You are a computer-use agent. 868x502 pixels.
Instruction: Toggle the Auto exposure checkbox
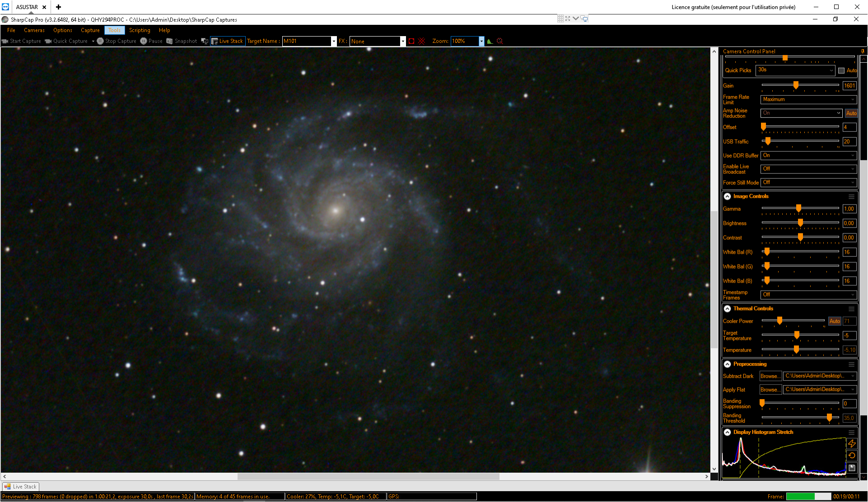point(841,70)
